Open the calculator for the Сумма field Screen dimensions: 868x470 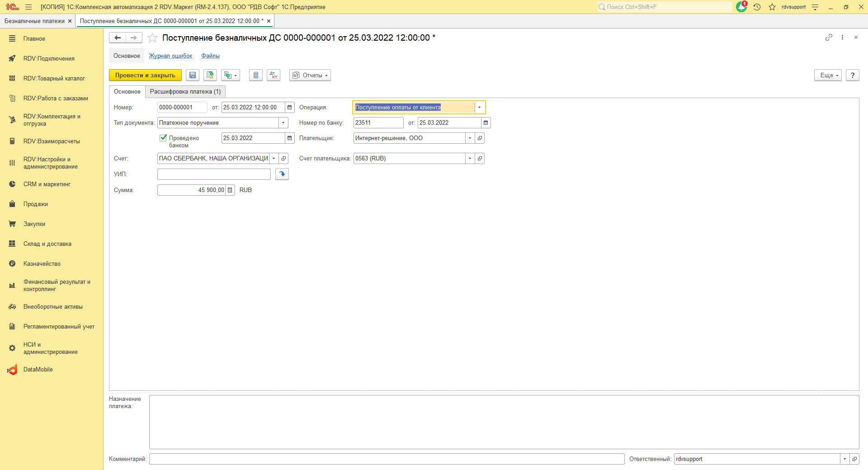click(x=230, y=190)
